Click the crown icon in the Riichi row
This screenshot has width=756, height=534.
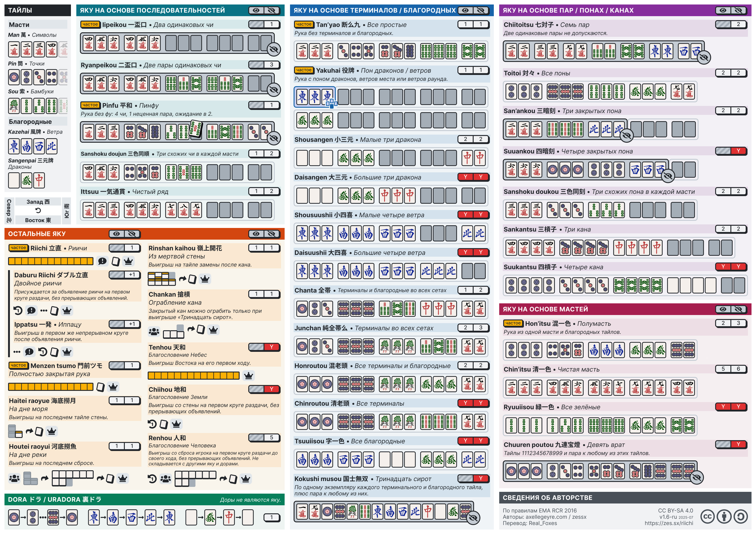click(x=128, y=262)
